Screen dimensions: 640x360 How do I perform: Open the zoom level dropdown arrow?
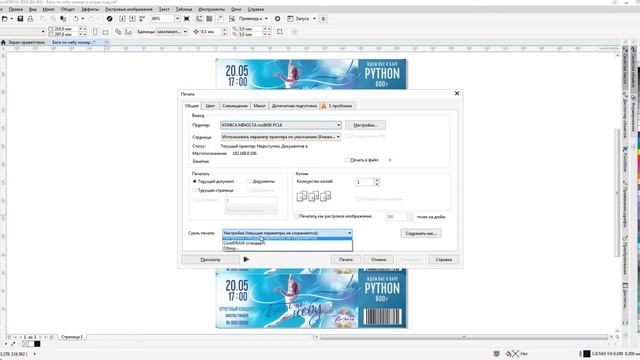pos(177,19)
